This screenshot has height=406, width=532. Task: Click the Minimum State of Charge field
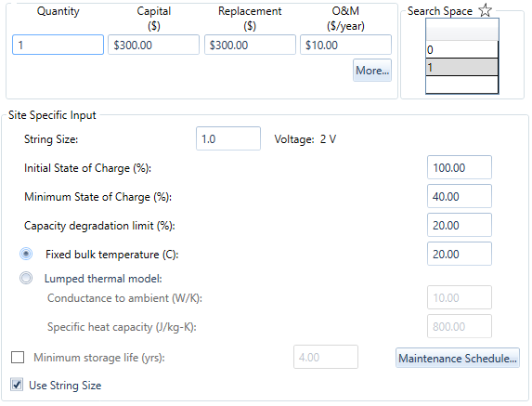(x=460, y=196)
